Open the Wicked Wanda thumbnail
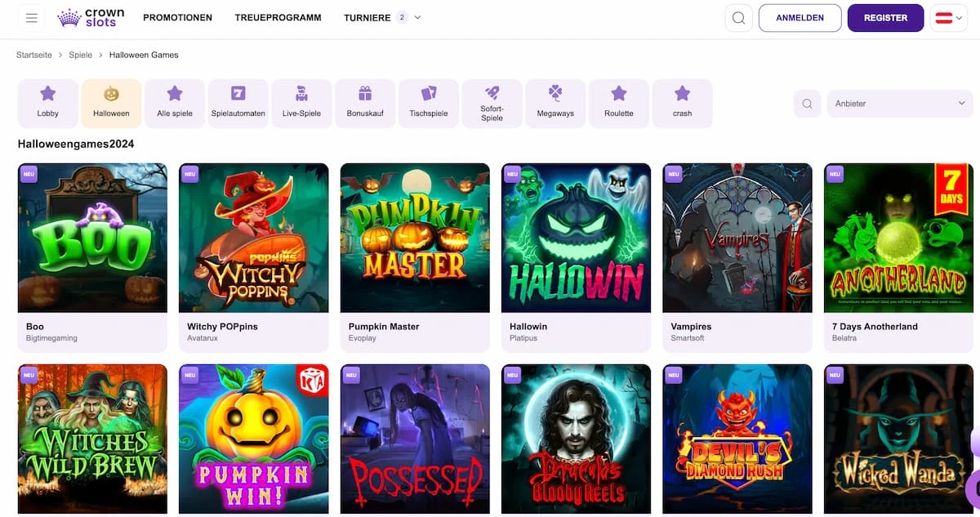 898,439
